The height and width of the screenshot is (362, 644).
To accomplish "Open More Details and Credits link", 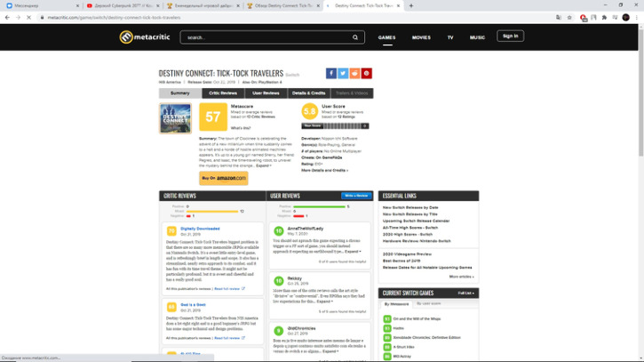I will (324, 170).
